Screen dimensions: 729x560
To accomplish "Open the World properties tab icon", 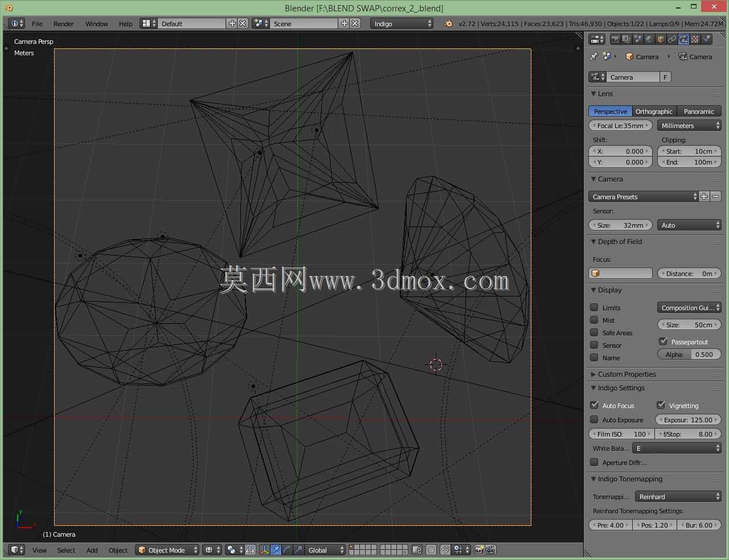I will click(x=649, y=39).
